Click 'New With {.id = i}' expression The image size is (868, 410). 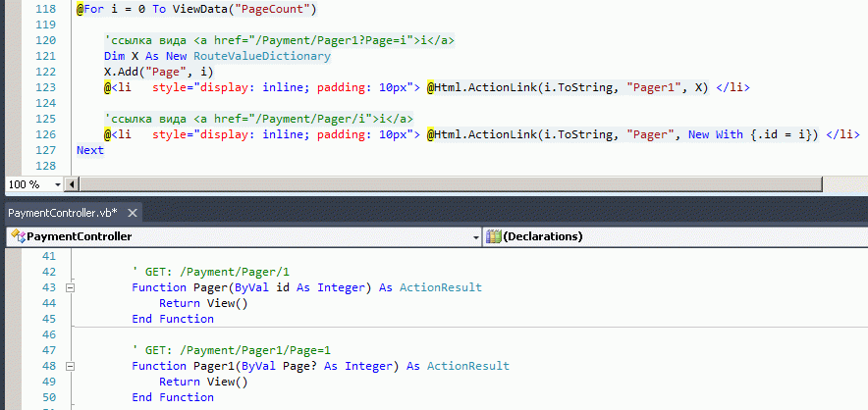pos(753,134)
